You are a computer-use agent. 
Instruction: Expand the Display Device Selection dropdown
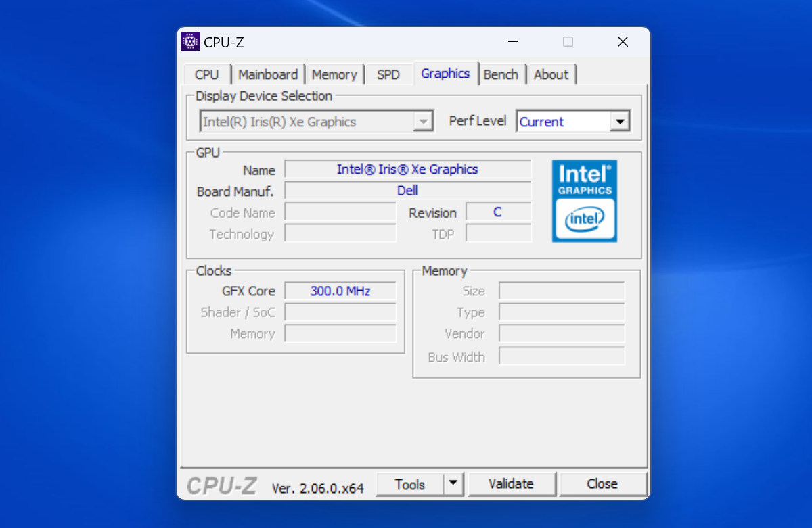tap(424, 122)
